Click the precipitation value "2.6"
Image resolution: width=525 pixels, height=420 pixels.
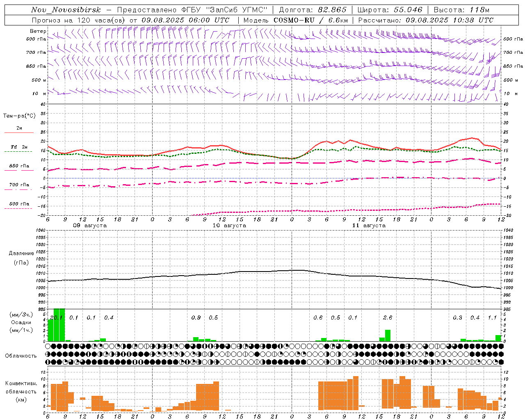(388, 318)
